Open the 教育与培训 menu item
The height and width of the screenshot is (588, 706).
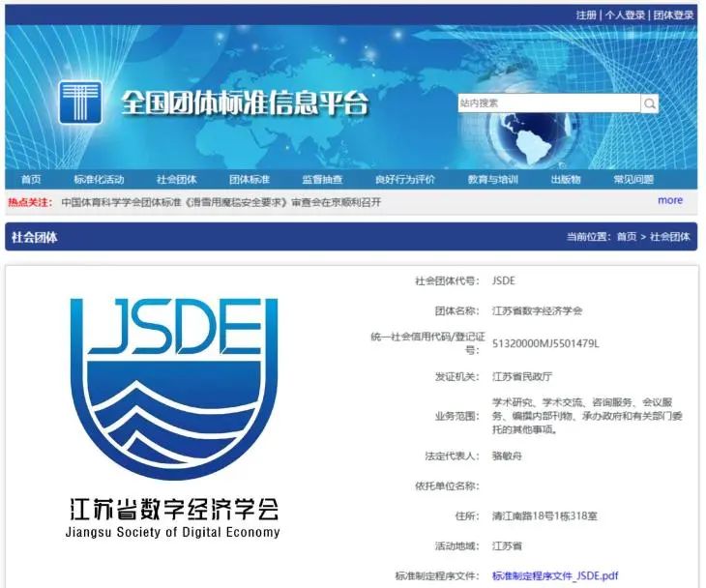tap(493, 180)
